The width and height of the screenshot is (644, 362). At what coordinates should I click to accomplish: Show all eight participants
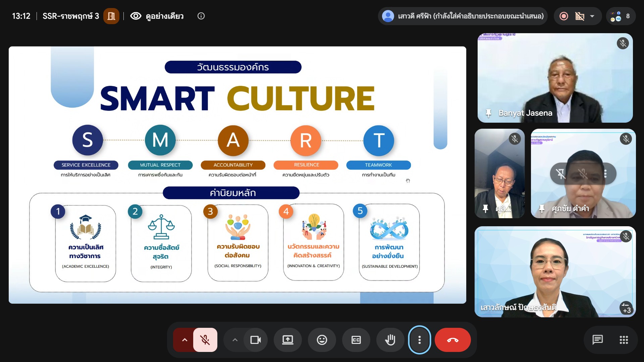pos(621,16)
